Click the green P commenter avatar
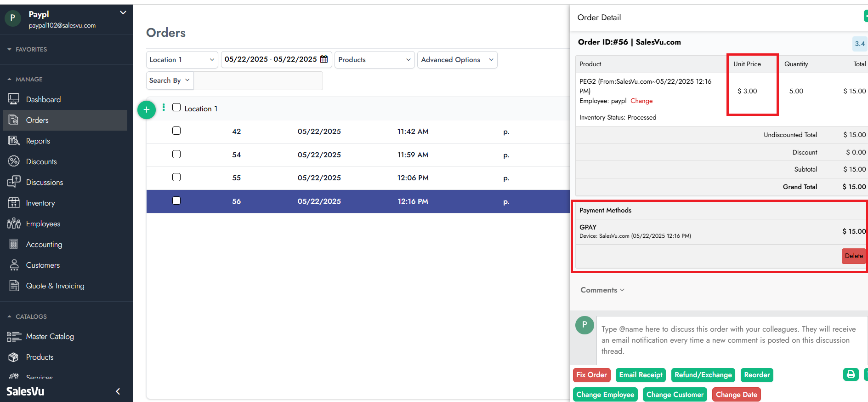This screenshot has width=868, height=402. click(x=584, y=325)
